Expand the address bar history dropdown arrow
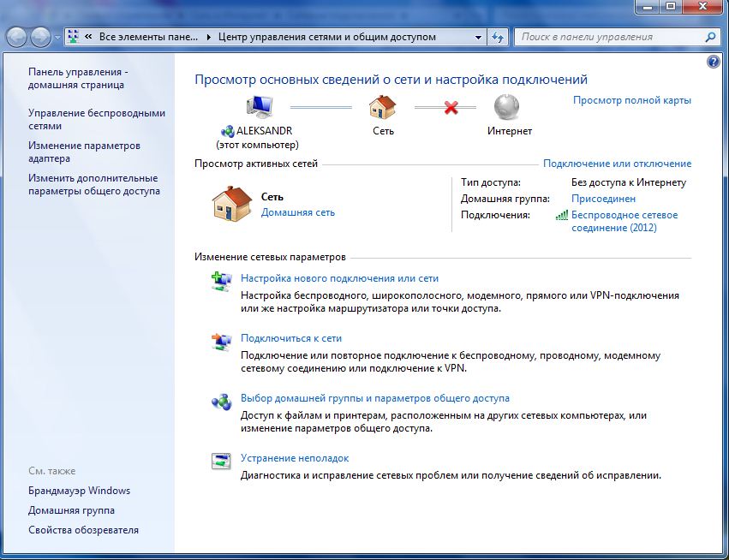729x560 pixels. click(x=478, y=38)
